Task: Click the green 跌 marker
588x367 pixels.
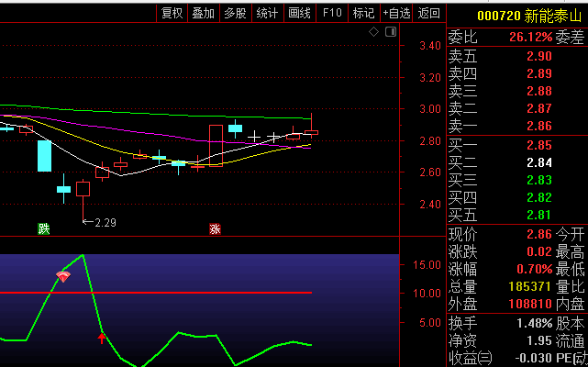Action: coord(43,228)
